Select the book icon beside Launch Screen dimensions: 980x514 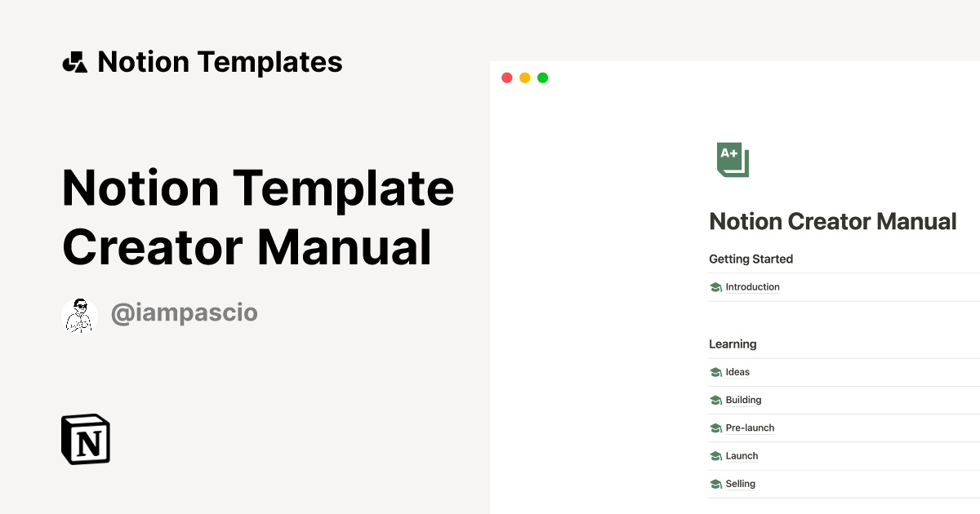click(715, 455)
